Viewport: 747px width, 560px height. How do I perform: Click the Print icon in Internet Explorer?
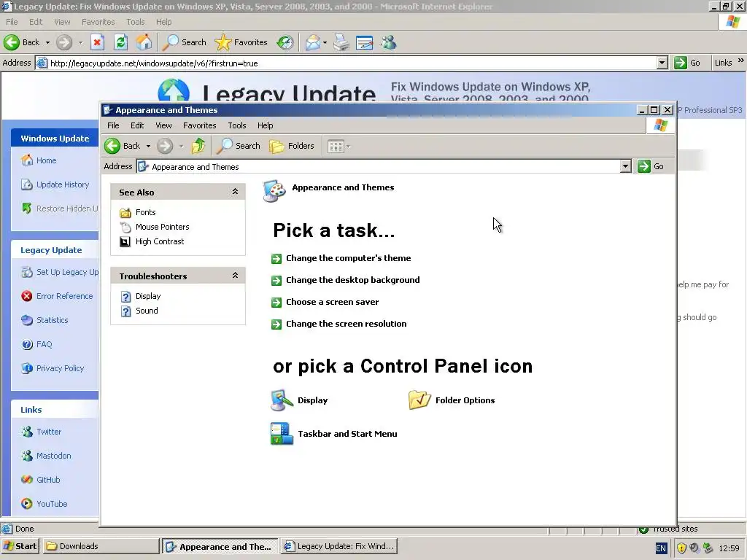coord(341,42)
